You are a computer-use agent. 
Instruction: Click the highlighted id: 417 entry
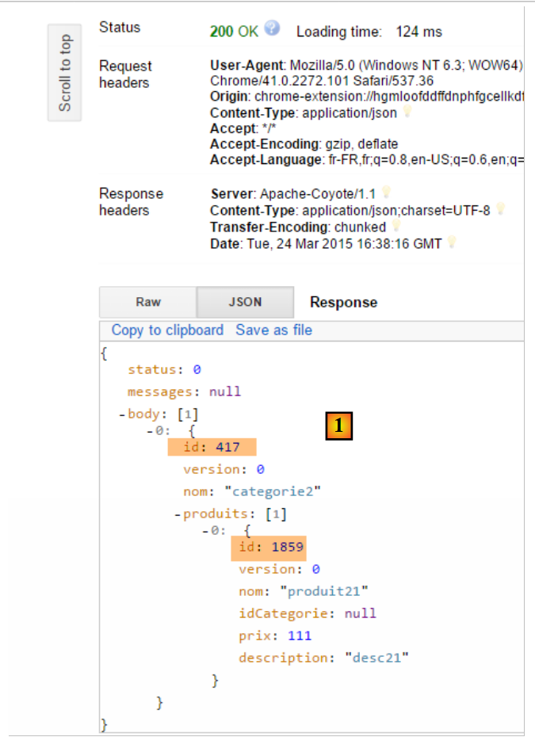tap(212, 448)
